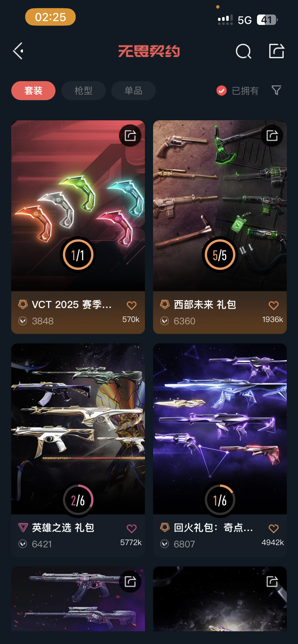Switch to the 枪型 tab
Image resolution: width=298 pixels, height=644 pixels.
pos(83,90)
